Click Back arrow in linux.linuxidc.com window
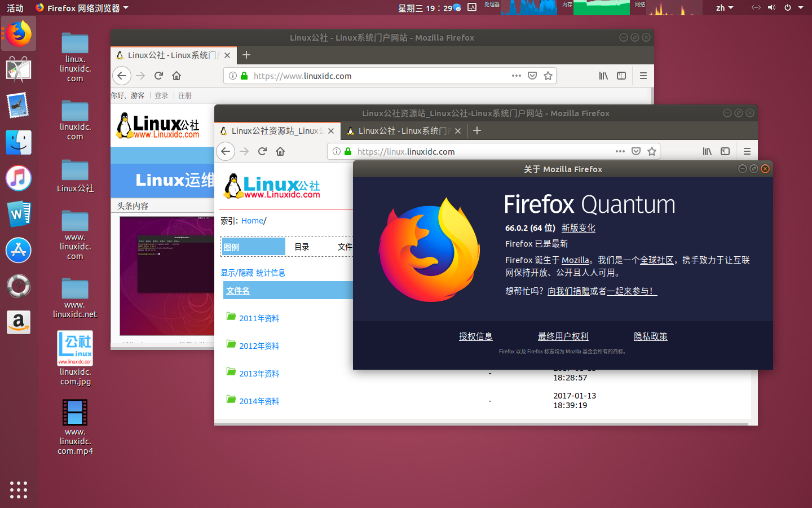 pos(226,151)
